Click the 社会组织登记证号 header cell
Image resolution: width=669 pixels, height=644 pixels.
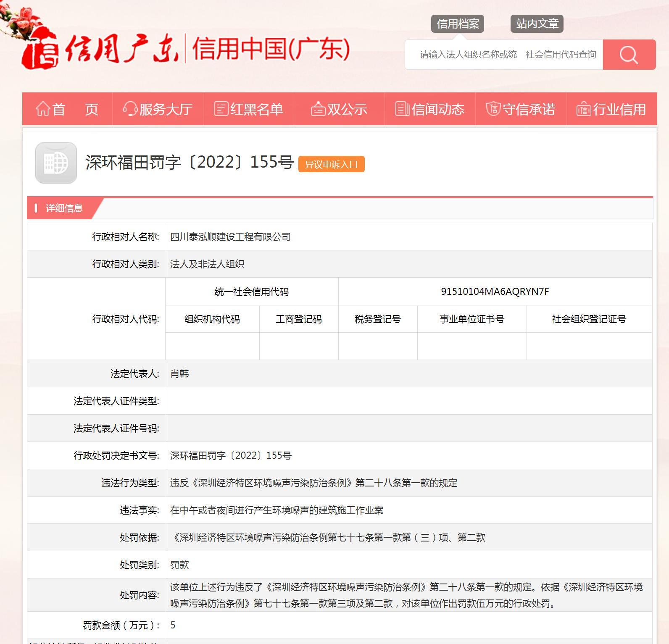[589, 319]
